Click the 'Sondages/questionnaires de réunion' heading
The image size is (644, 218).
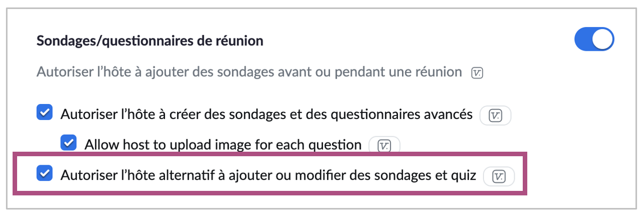[150, 41]
